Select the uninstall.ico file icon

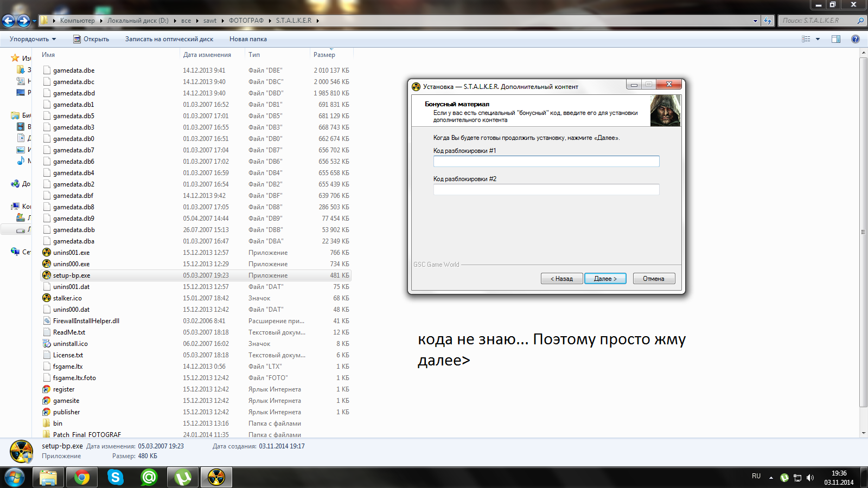[x=47, y=344]
